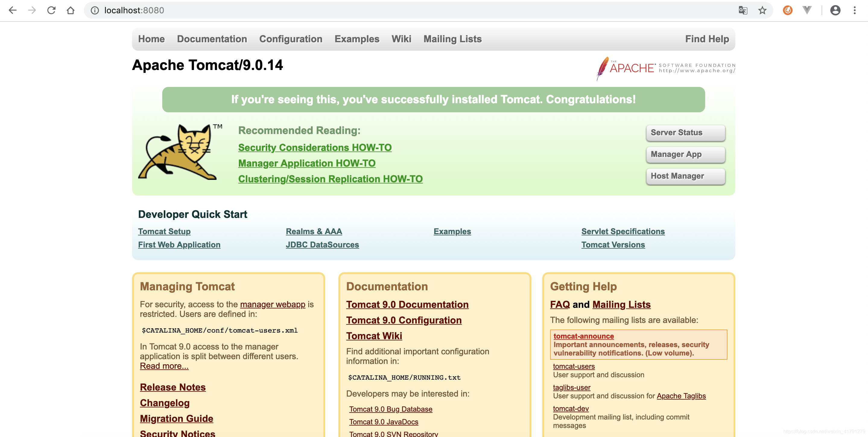Open Documentation in the nav bar

click(x=212, y=39)
